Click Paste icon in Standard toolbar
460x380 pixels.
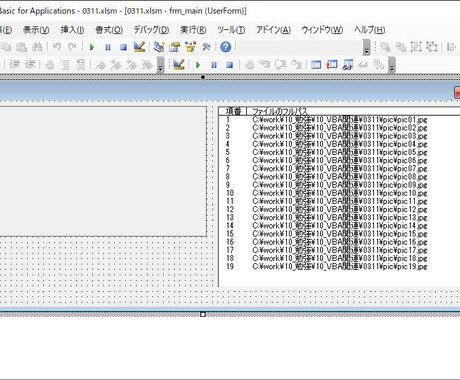coord(22,47)
